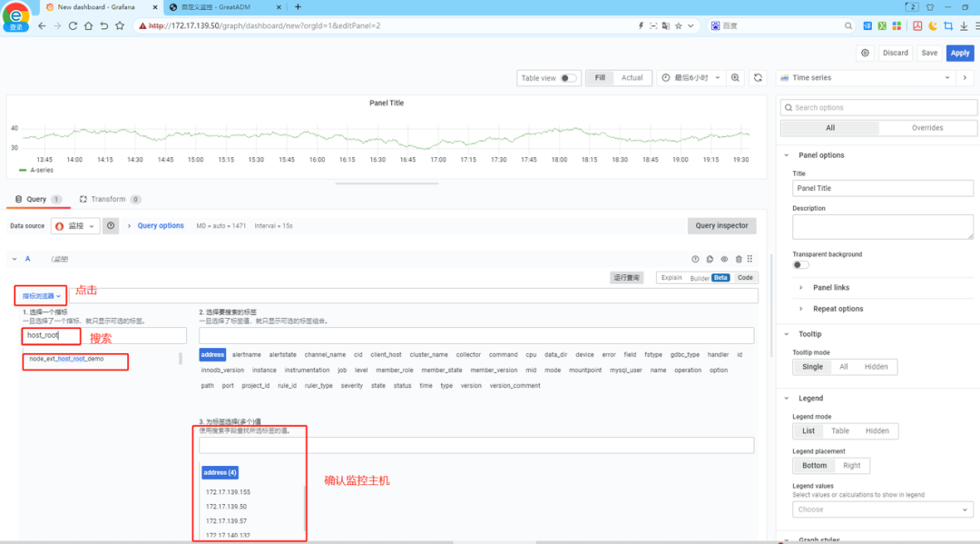The height and width of the screenshot is (544, 980).
Task: Hide query A with the eye icon
Action: coord(724,260)
